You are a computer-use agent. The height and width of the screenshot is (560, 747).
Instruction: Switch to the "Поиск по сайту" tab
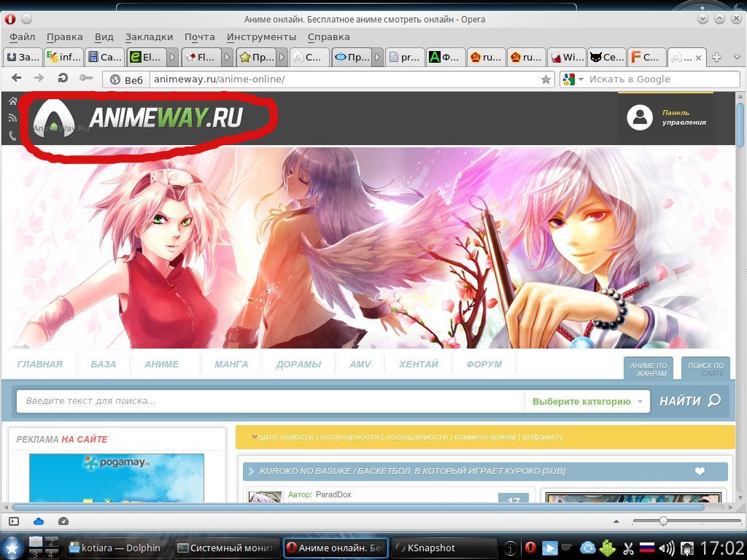705,368
